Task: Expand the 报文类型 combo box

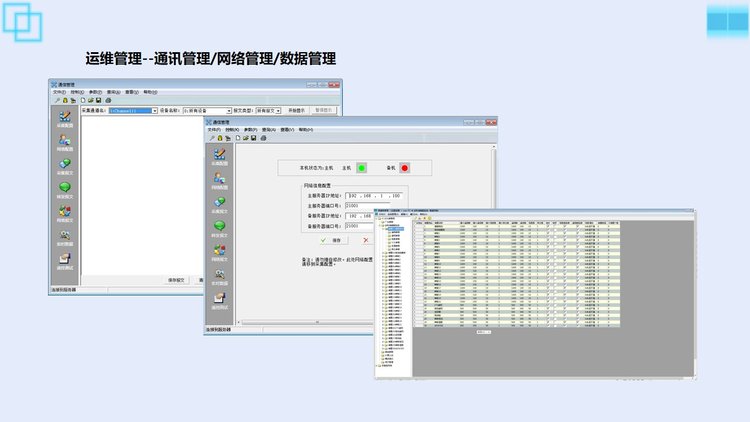Action: point(278,110)
